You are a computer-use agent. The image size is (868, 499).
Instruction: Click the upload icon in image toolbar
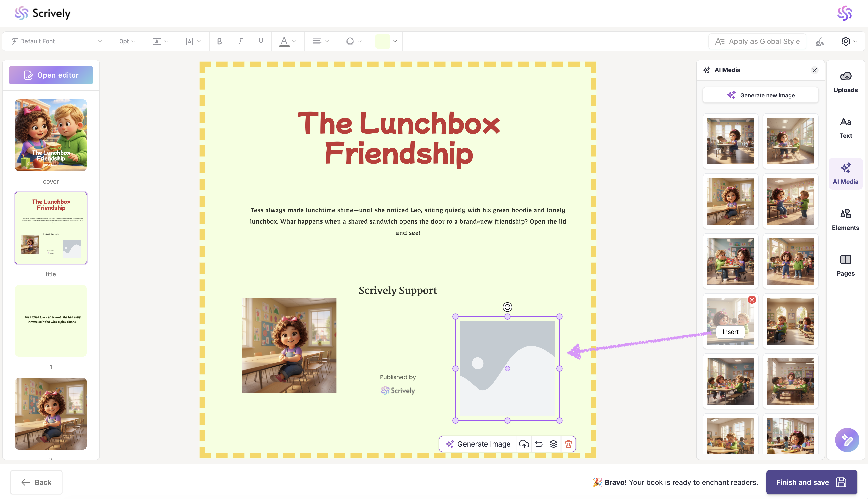[x=524, y=444]
